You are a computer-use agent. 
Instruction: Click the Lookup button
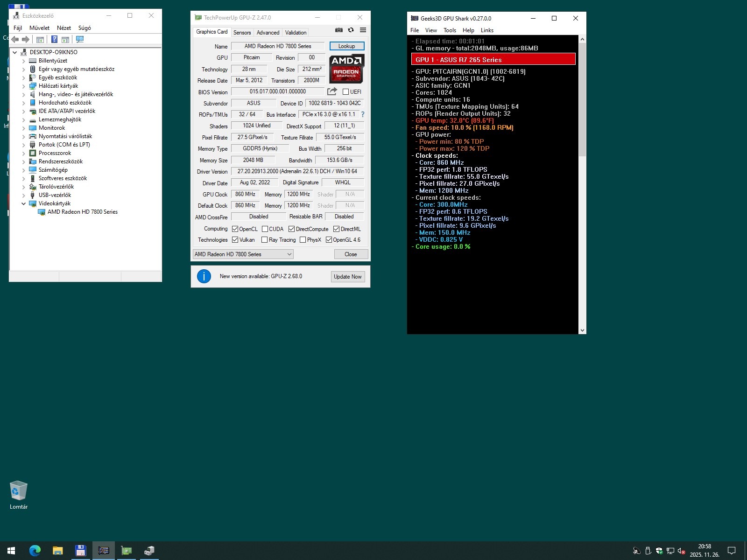coord(347,46)
